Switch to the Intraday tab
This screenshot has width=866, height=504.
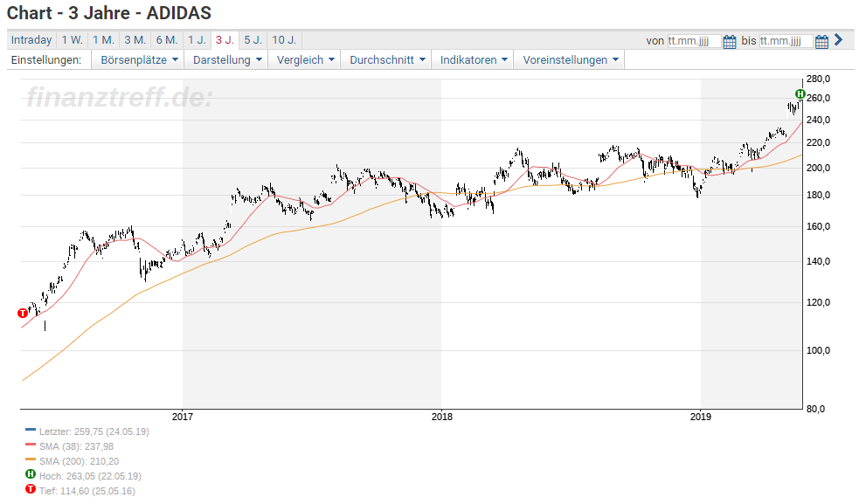(x=31, y=40)
